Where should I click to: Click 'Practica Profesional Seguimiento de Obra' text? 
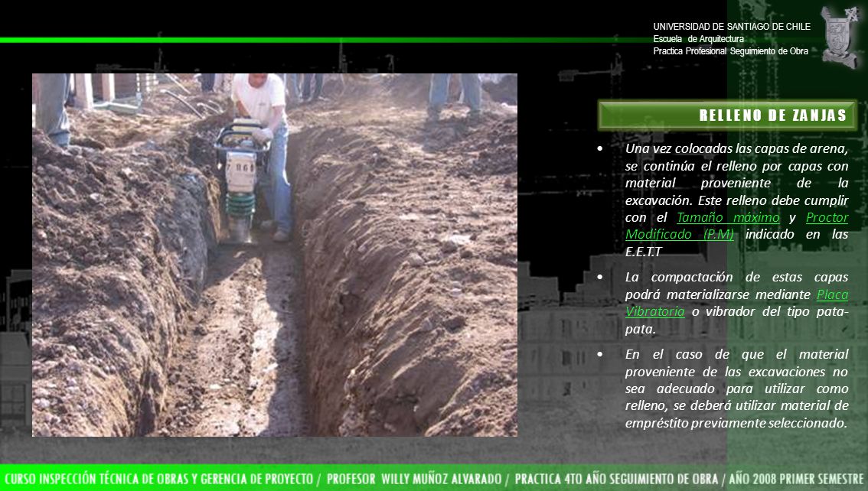731,51
